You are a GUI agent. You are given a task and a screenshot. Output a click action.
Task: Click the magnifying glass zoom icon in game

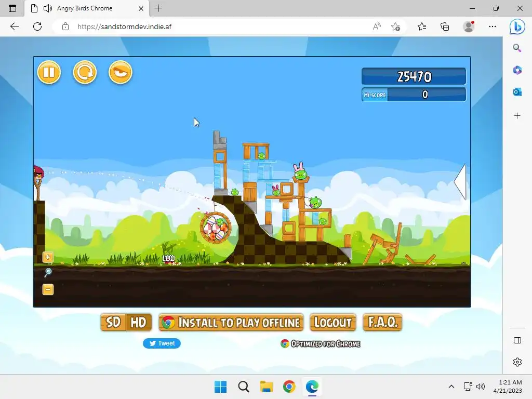48,272
